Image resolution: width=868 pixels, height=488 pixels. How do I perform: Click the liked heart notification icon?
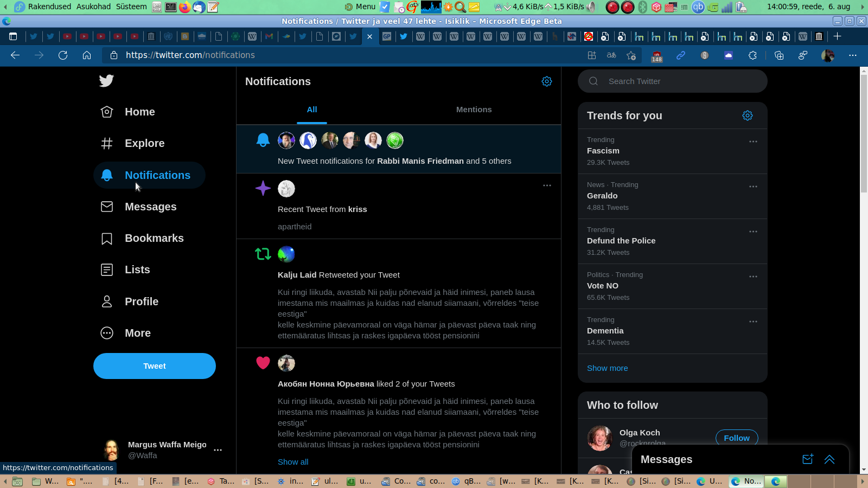(263, 363)
